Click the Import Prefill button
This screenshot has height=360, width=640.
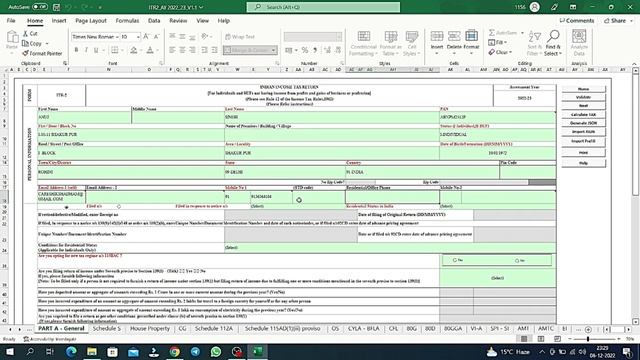583,141
